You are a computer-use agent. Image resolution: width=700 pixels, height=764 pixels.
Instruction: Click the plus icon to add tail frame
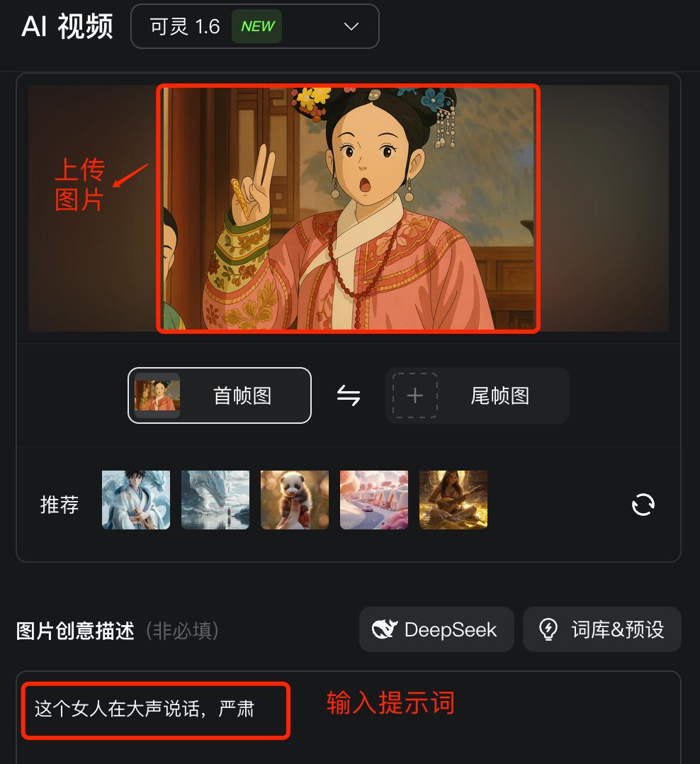click(x=415, y=395)
